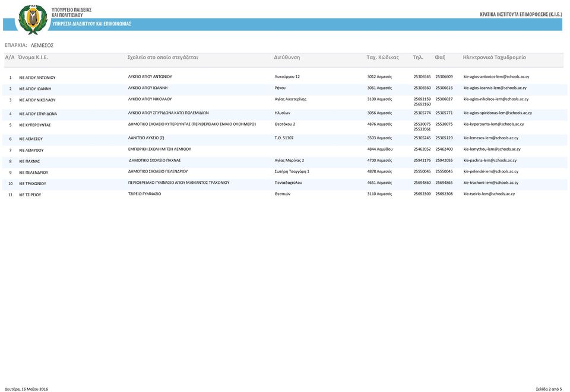Click the 'Τηλ.' column header
Screen dimensions: 570x392
click(418, 58)
